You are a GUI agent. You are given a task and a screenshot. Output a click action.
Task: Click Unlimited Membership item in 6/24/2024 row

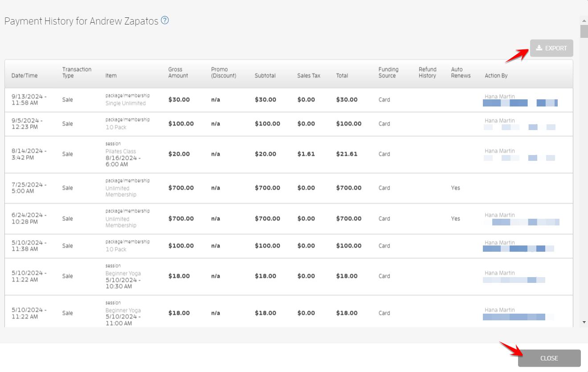coord(121,222)
